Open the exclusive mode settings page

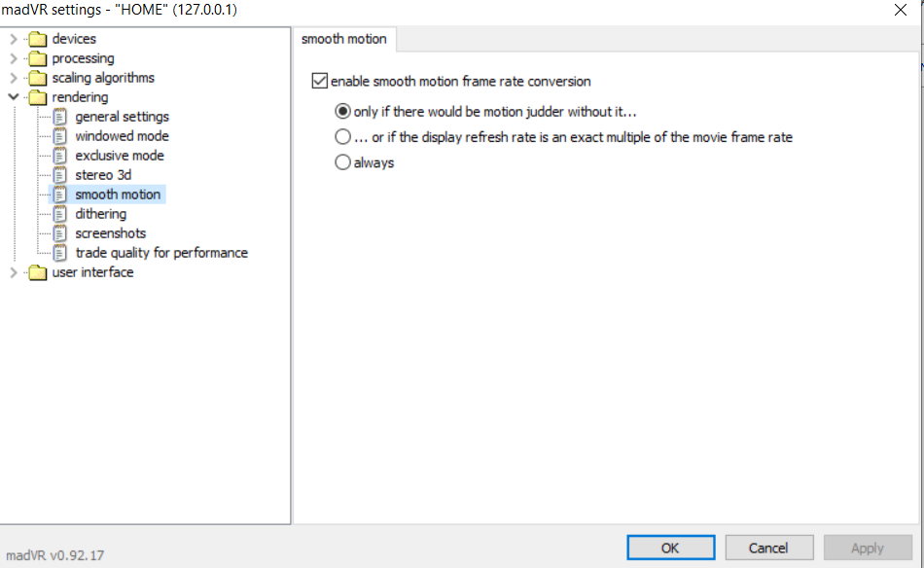pos(120,156)
